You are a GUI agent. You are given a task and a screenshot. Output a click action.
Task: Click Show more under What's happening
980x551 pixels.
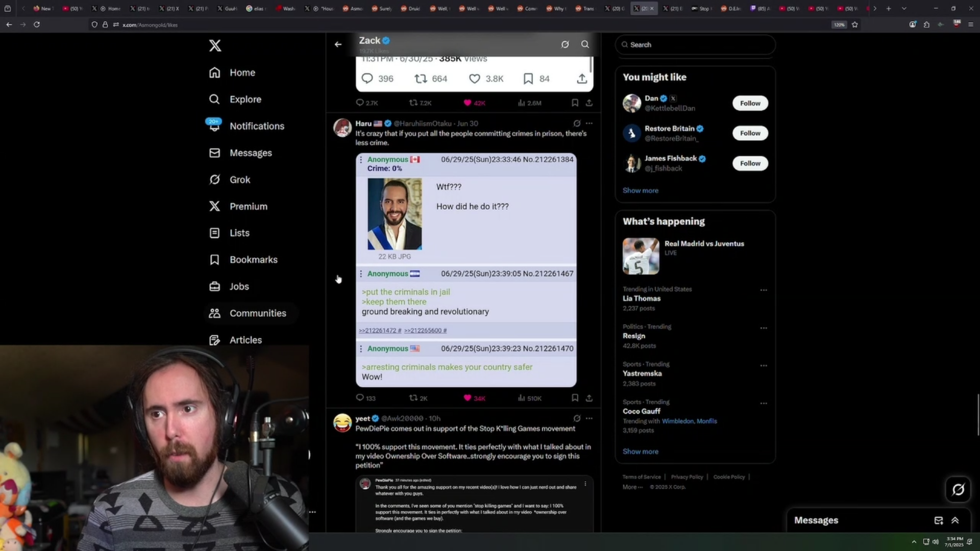click(x=640, y=452)
